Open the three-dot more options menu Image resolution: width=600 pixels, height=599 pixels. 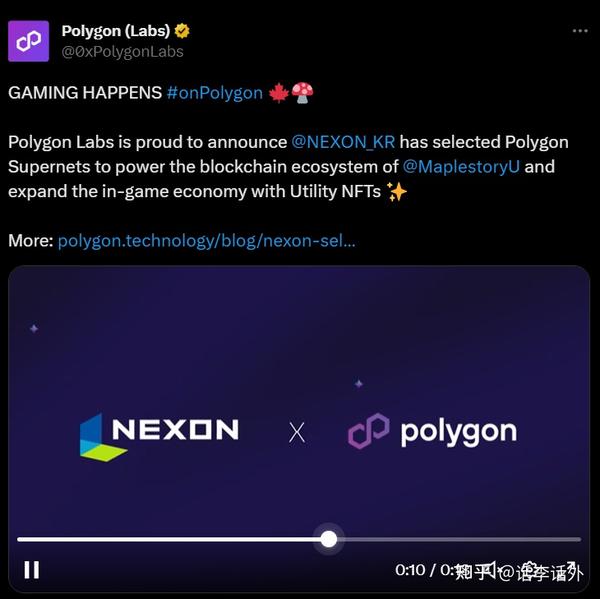[580, 31]
